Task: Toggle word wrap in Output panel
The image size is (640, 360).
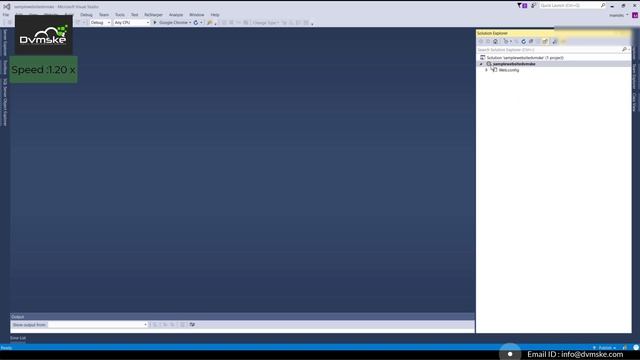Action: click(192, 324)
